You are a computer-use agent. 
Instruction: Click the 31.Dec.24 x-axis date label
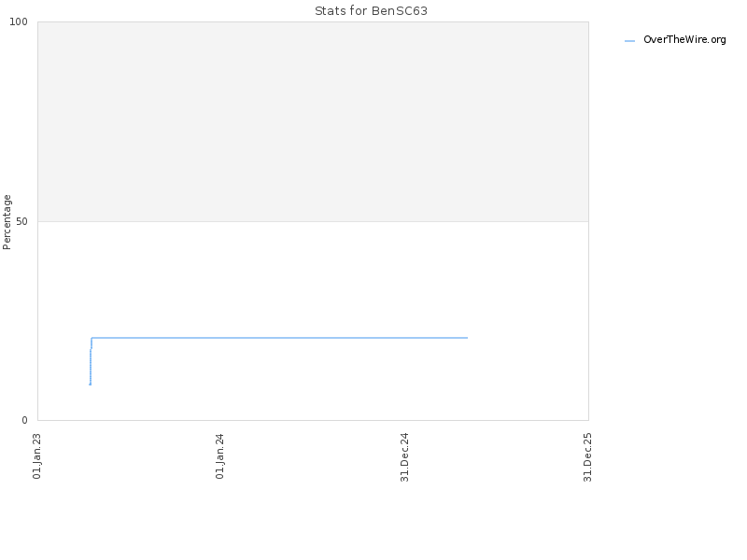coord(404,457)
